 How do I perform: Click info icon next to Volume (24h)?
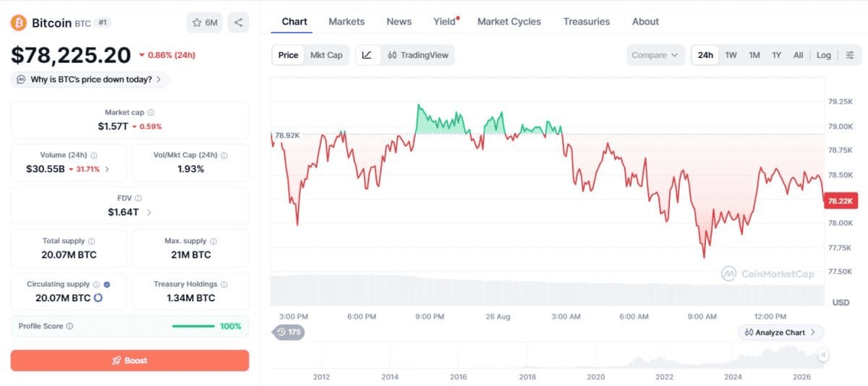(94, 155)
